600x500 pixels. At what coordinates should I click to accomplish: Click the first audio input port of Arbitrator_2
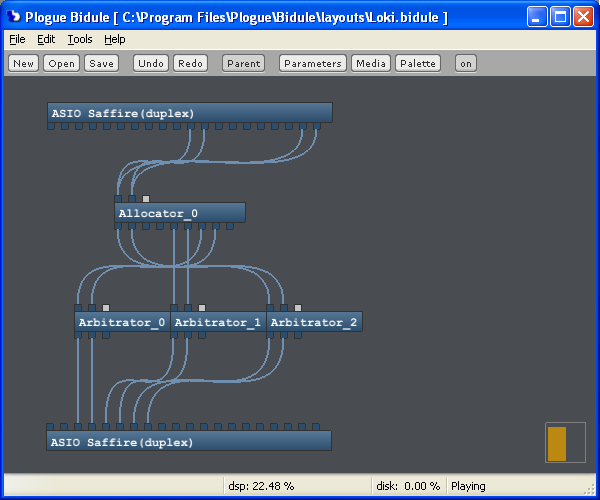[270, 308]
